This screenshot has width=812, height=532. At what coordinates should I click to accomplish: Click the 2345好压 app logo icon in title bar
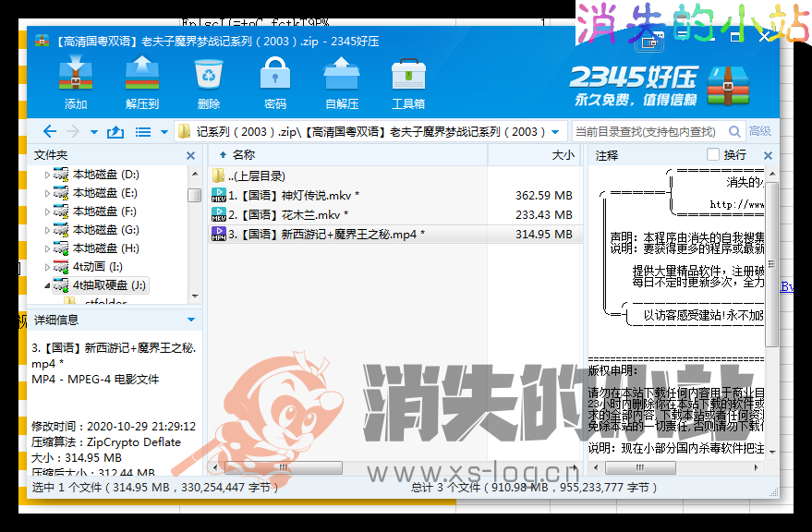point(42,41)
